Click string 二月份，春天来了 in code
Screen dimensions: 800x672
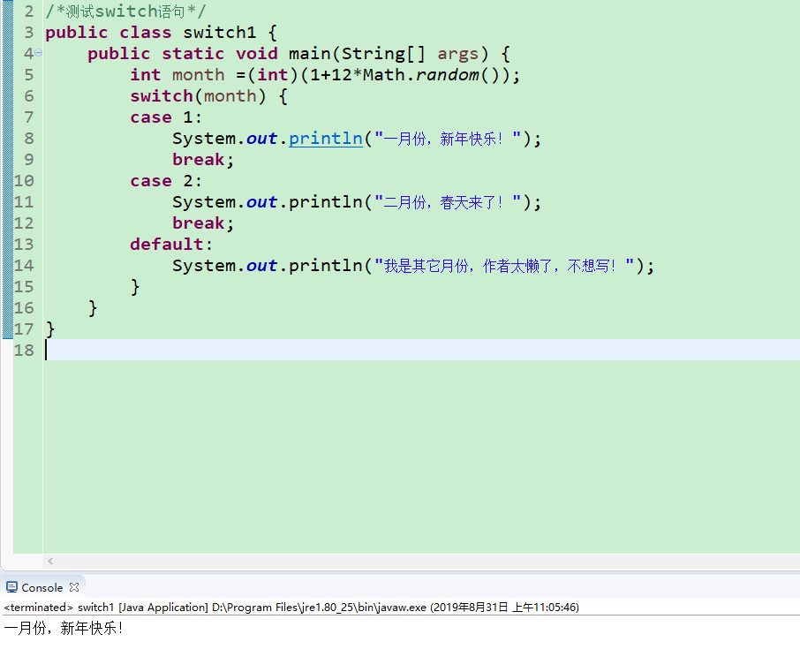pyautogui.click(x=448, y=202)
